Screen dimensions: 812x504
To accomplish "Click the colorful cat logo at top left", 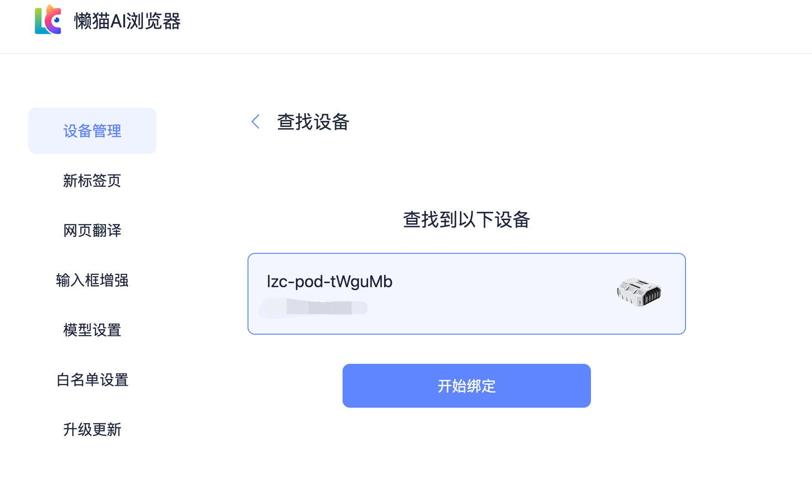I will pyautogui.click(x=47, y=20).
